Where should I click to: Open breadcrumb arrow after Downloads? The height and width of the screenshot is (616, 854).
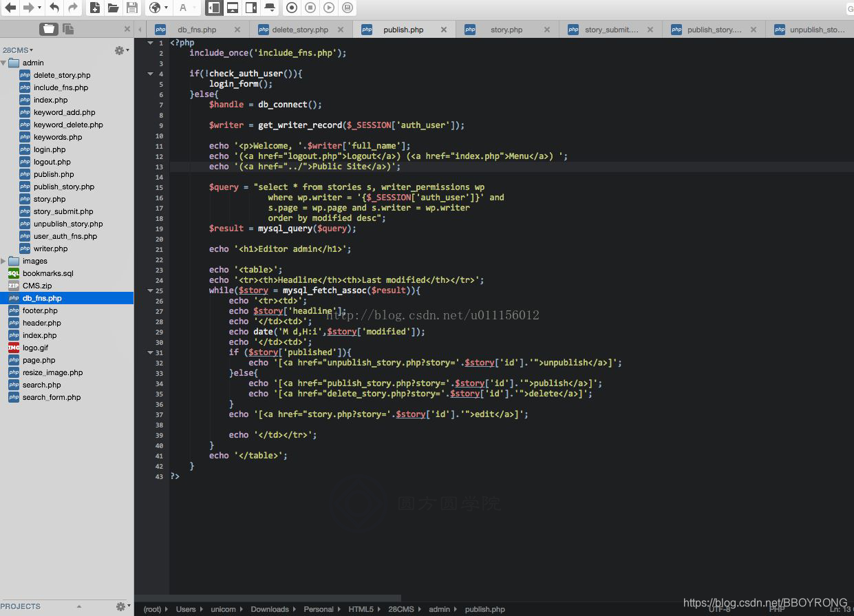tap(295, 609)
